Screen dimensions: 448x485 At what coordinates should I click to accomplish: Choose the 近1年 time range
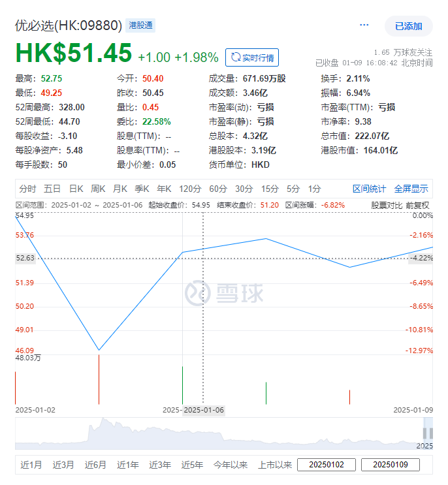pyautogui.click(x=127, y=465)
